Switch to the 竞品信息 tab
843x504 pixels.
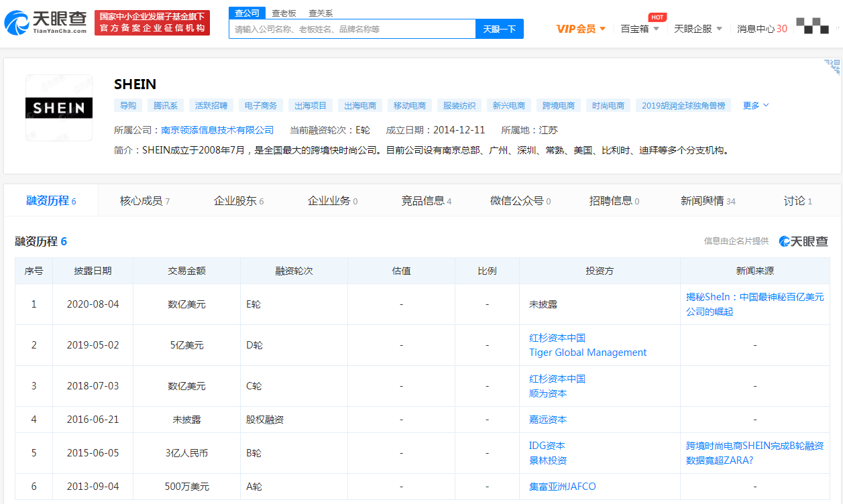[427, 200]
